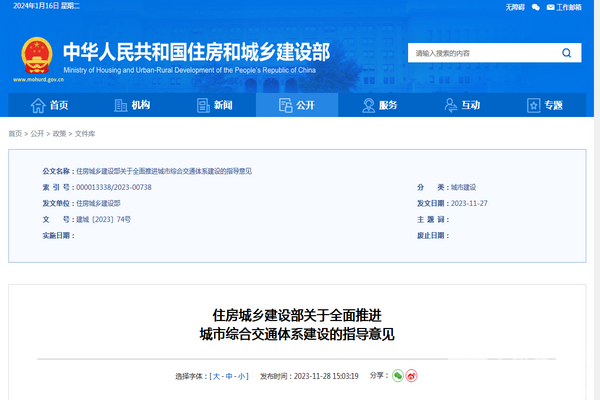Screen dimensions: 600x400
Task: Go to 首页 home tab
Action: [50, 105]
